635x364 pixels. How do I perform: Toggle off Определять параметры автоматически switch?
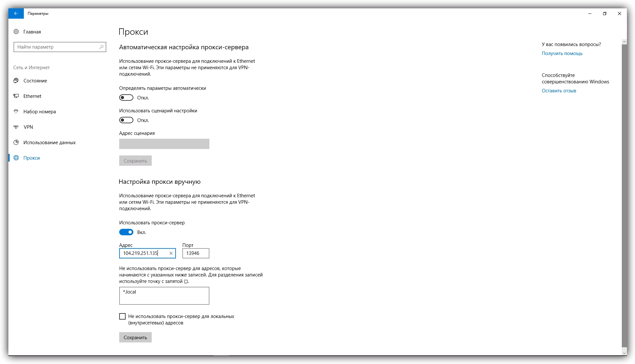(x=126, y=97)
